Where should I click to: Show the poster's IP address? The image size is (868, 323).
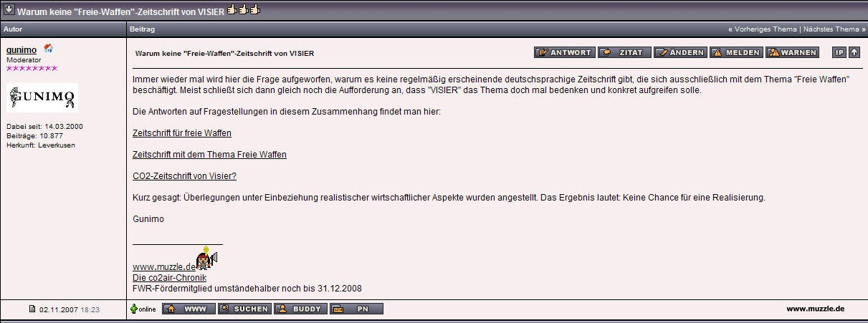[839, 52]
